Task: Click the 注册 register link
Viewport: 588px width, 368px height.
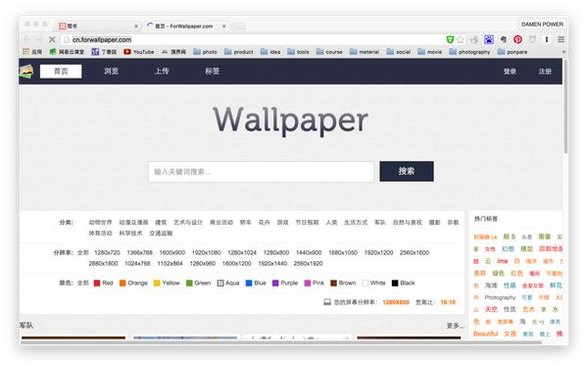Action: point(545,72)
